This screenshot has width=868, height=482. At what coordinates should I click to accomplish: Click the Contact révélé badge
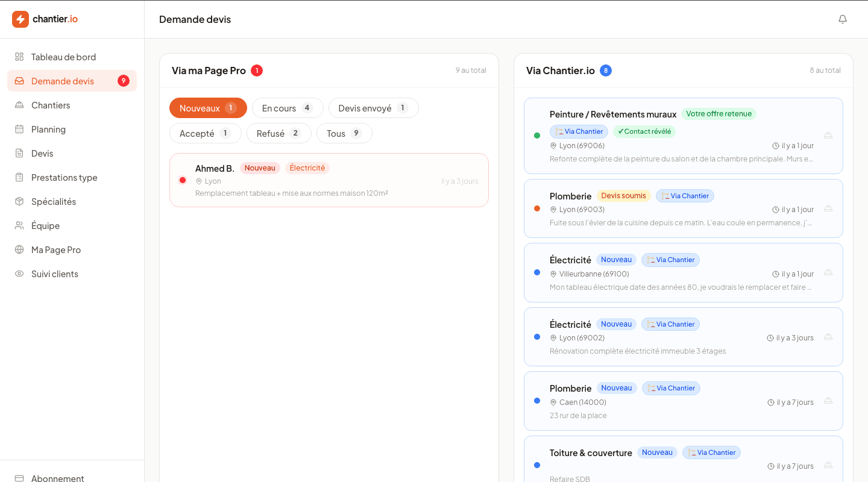[x=644, y=131]
